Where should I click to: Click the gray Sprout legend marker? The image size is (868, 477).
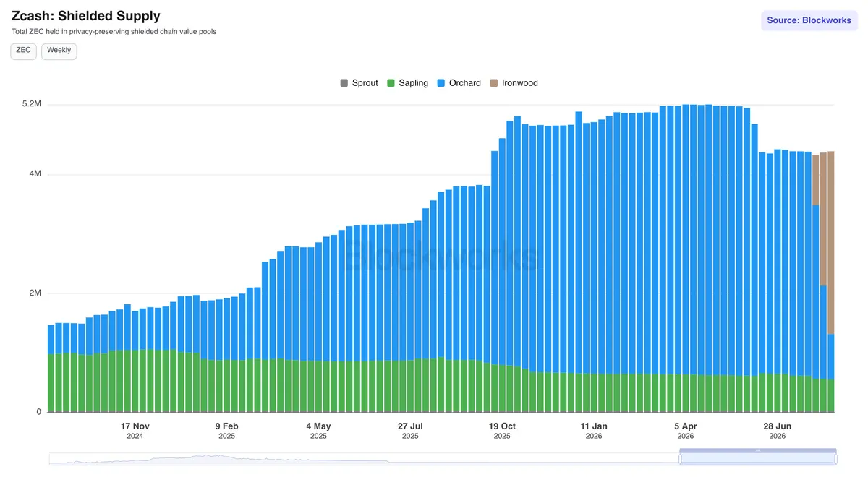click(344, 83)
